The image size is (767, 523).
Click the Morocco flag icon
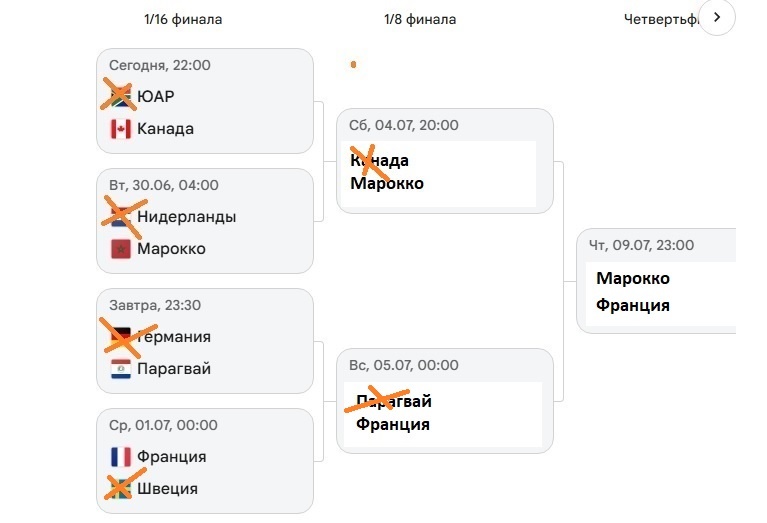tap(121, 249)
